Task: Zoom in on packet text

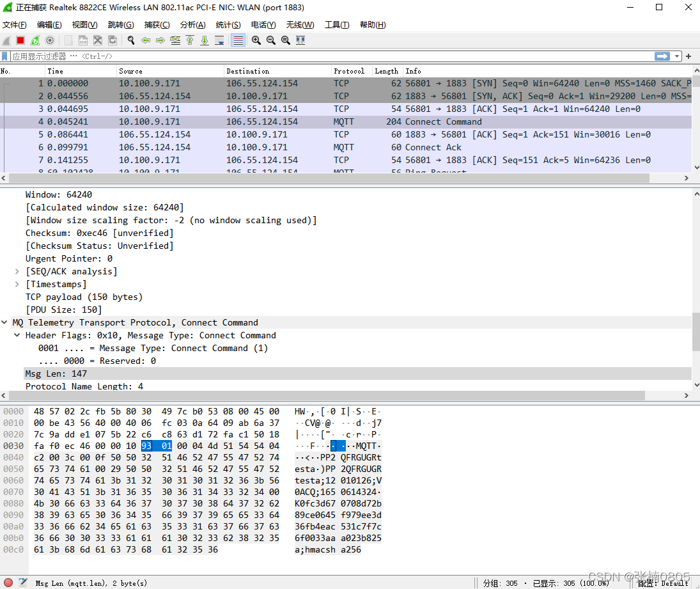Action: [256, 40]
